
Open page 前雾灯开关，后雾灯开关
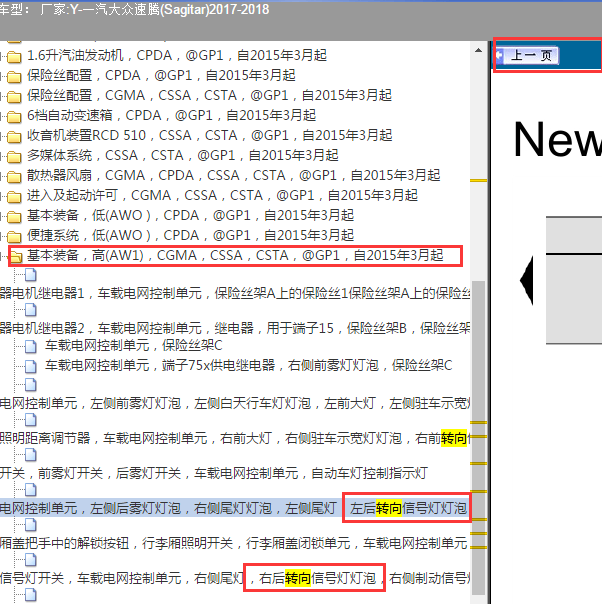(x=214, y=473)
